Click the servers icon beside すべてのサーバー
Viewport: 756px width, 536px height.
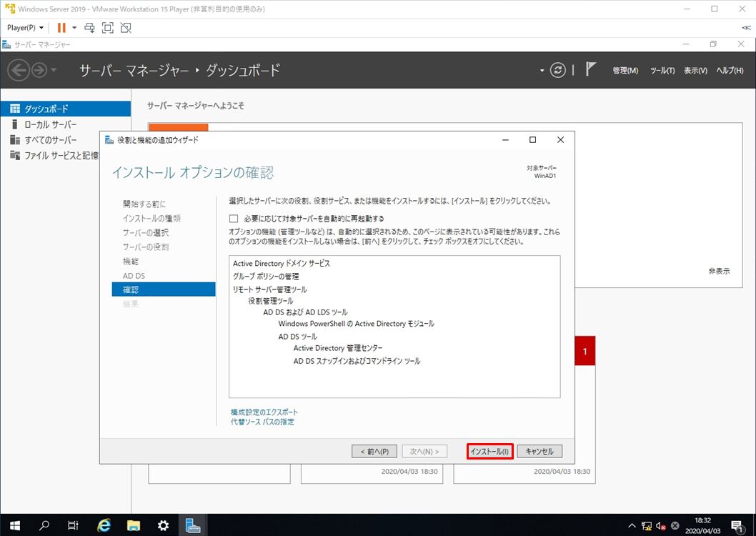click(15, 140)
